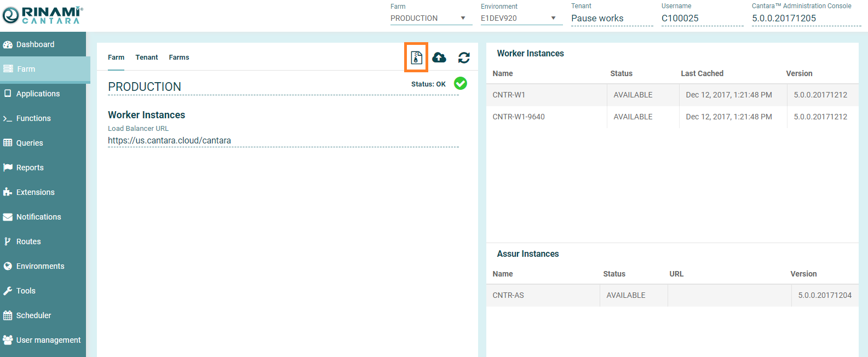Open Extensions in the sidebar
The image size is (868, 357).
35,192
